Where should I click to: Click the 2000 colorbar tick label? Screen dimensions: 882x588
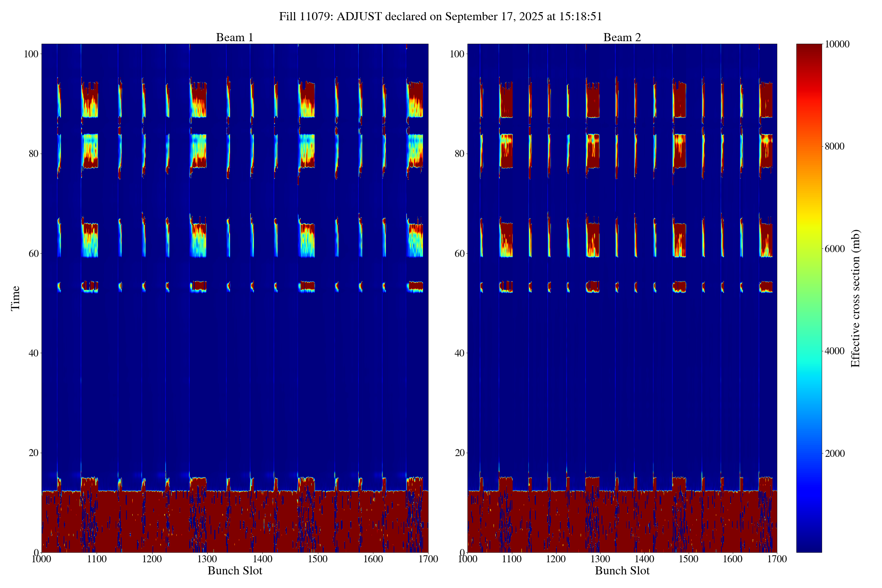pyautogui.click(x=834, y=453)
